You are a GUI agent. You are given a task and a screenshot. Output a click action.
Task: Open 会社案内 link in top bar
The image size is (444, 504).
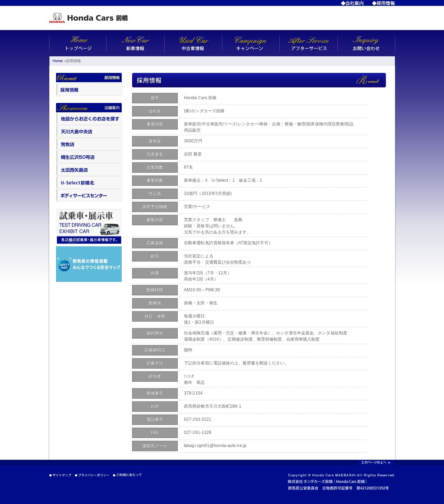(352, 3)
